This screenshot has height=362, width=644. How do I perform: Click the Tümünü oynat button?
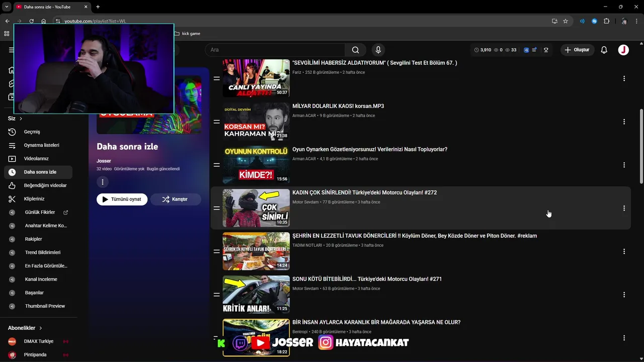pyautogui.click(x=122, y=199)
